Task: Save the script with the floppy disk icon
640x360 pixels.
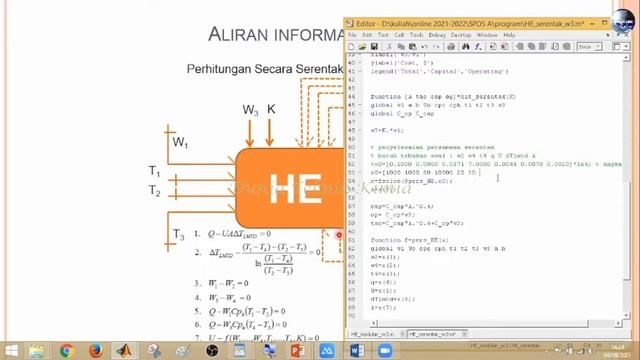Action: (x=373, y=47)
